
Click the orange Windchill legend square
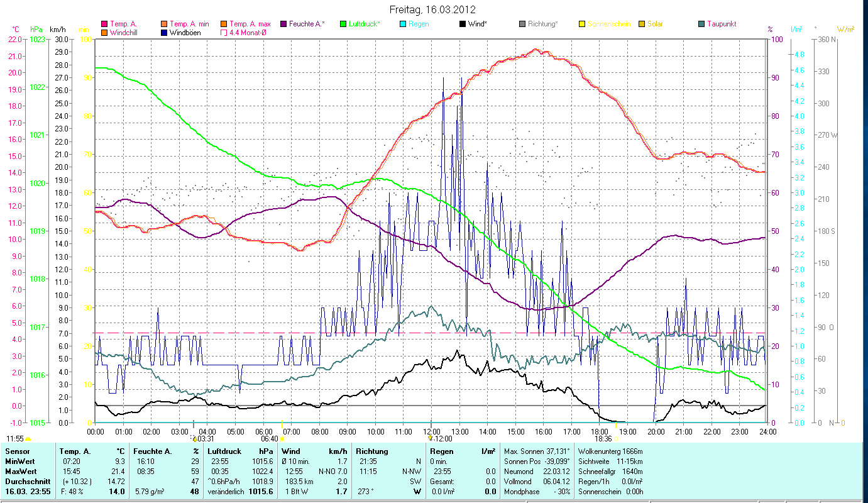[x=104, y=33]
